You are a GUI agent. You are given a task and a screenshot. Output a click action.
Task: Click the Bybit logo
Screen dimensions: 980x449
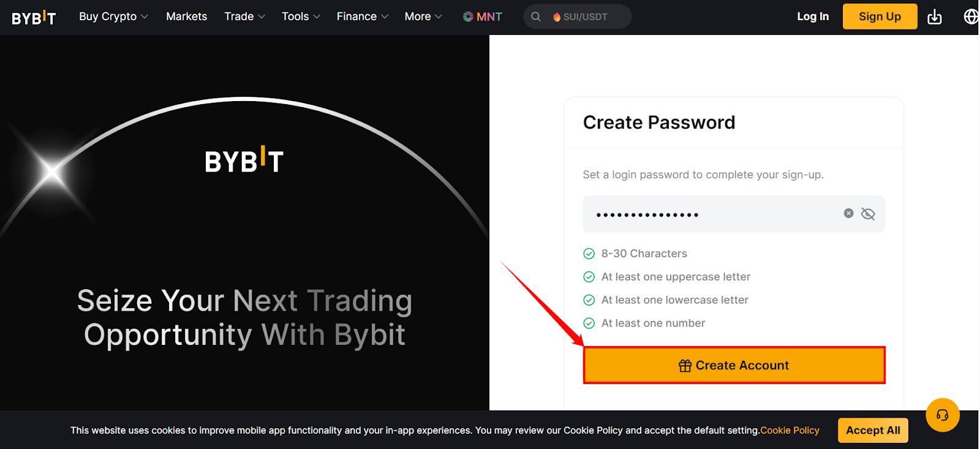point(34,17)
